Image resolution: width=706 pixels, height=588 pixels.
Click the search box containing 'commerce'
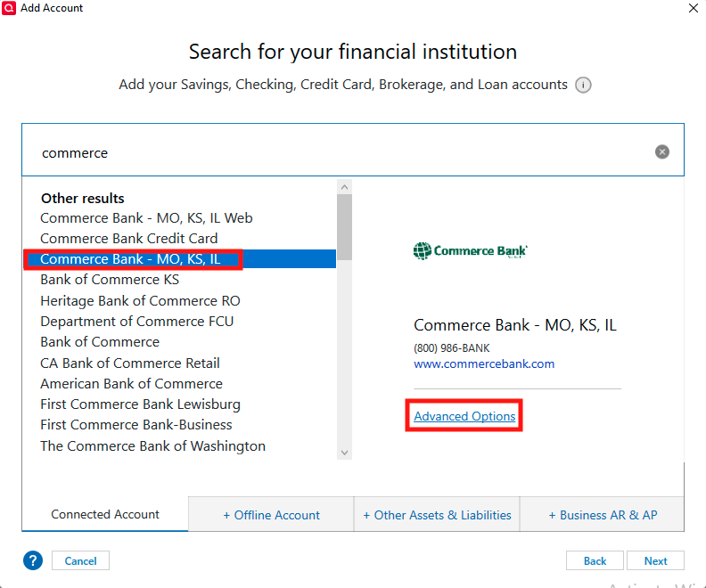click(353, 150)
